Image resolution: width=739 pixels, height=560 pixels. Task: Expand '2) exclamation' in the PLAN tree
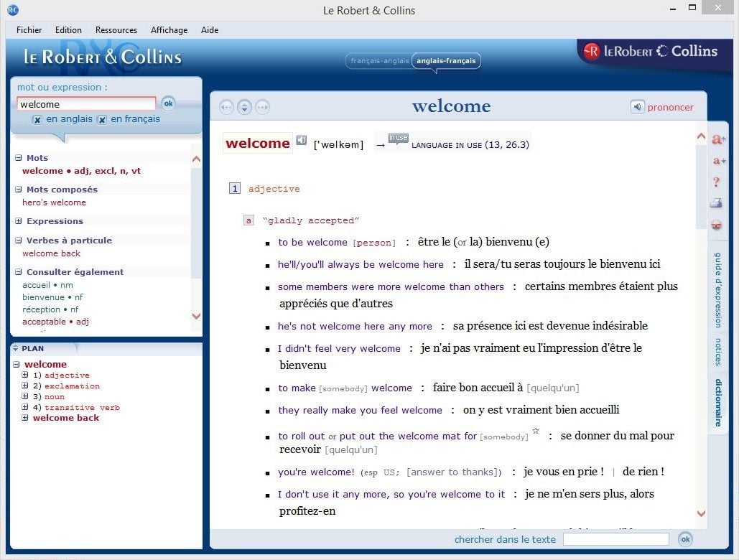tap(25, 386)
